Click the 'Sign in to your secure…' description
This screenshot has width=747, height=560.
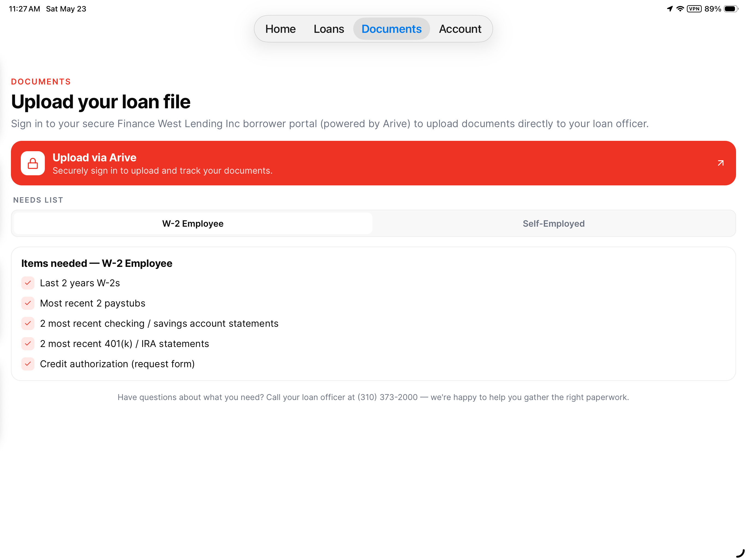pos(329,124)
